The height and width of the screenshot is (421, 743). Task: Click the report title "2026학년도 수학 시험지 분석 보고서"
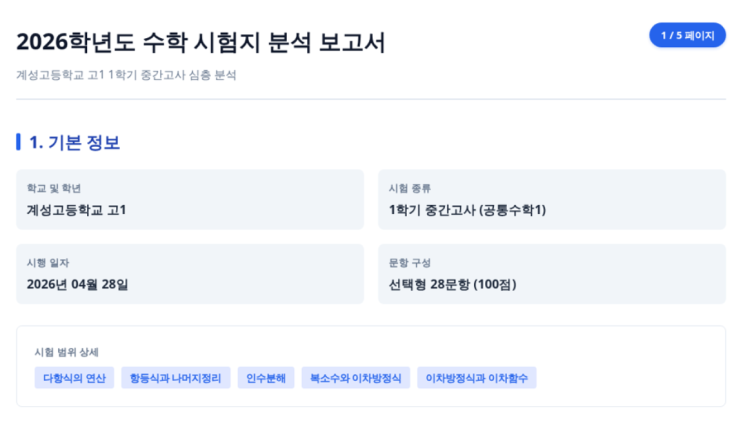pyautogui.click(x=201, y=43)
